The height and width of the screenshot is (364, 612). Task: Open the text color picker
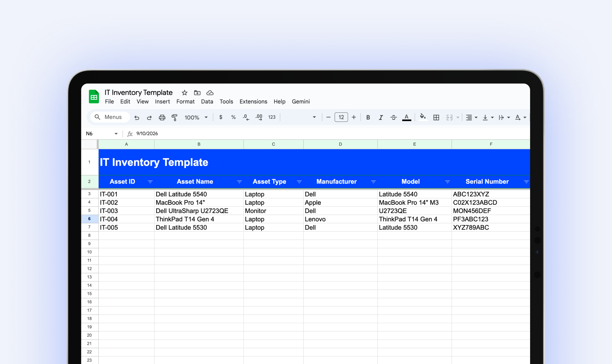pyautogui.click(x=406, y=117)
